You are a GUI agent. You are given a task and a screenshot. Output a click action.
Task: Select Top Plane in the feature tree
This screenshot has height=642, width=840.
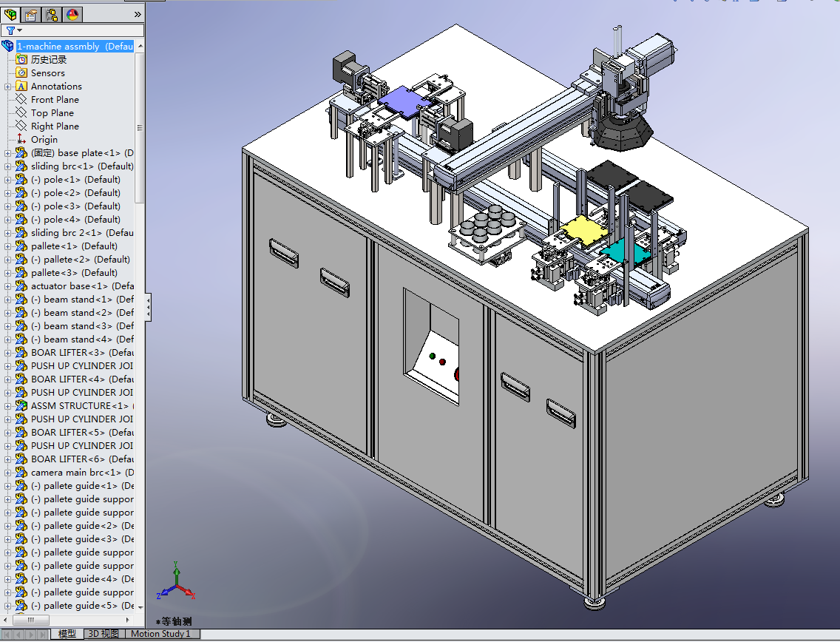point(52,113)
